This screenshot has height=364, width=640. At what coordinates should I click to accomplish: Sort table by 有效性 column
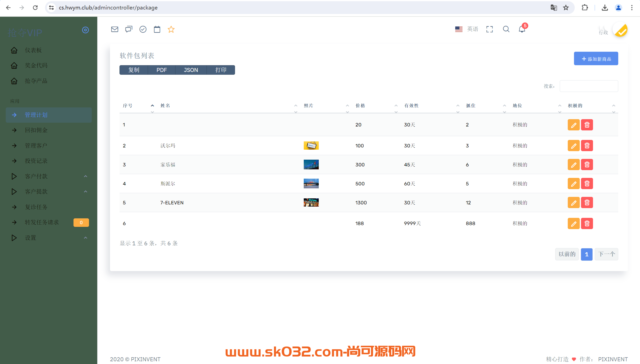click(x=432, y=106)
